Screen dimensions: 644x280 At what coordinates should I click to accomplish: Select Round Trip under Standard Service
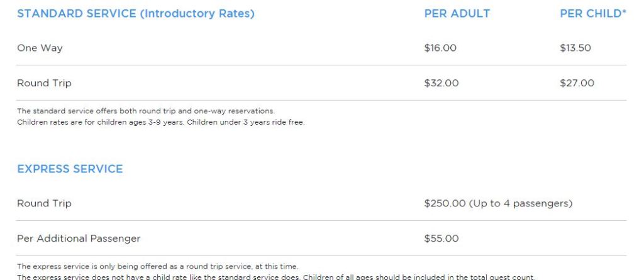click(44, 83)
